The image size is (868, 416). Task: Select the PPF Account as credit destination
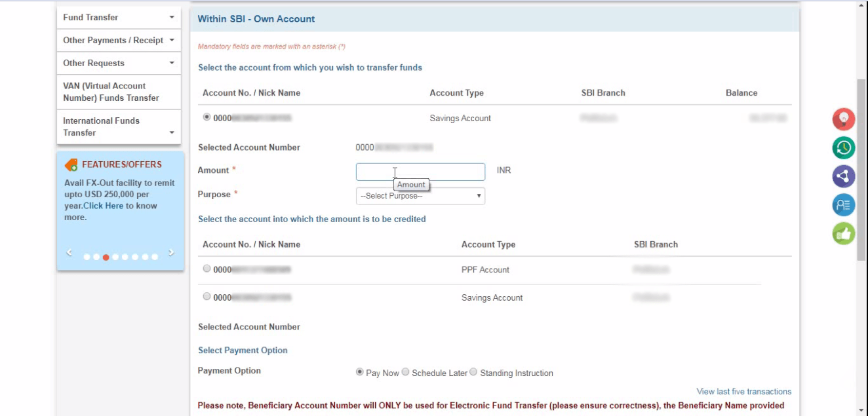click(x=206, y=267)
